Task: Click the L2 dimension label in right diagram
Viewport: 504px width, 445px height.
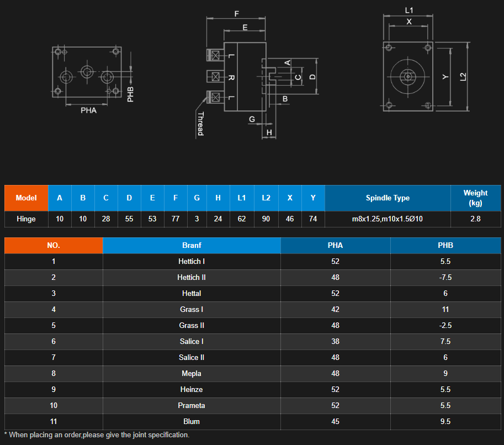Action: 463,77
